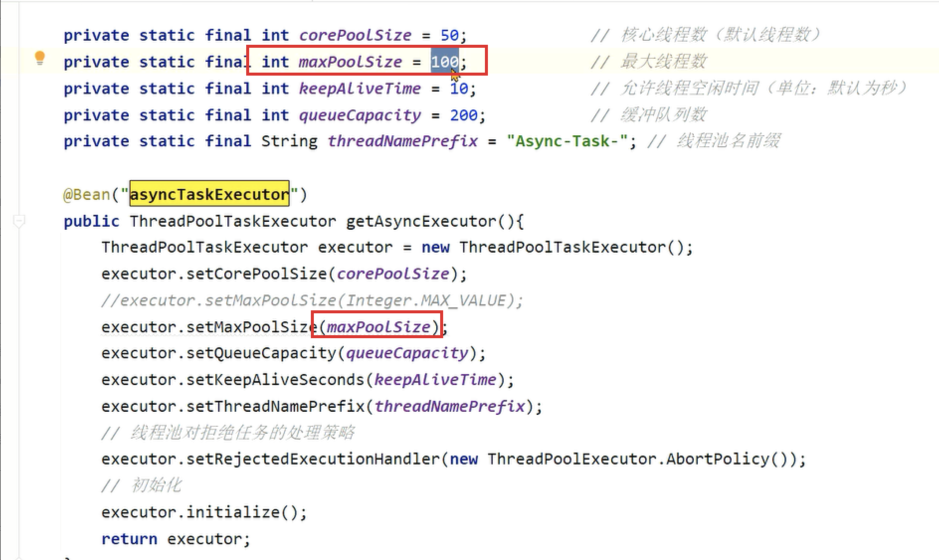Click the ThreadPoolTaskExecutor return type
The width and height of the screenshot is (939, 560).
click(x=233, y=221)
